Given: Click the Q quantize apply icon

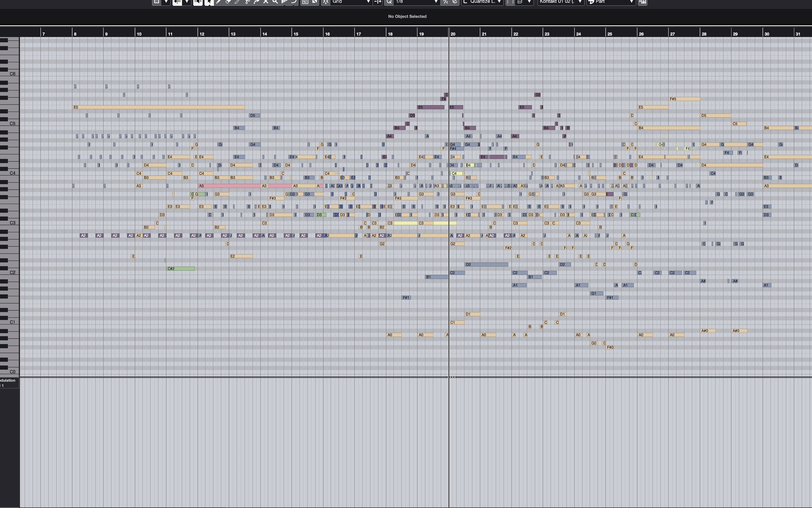Looking at the screenshot, I should [389, 2].
